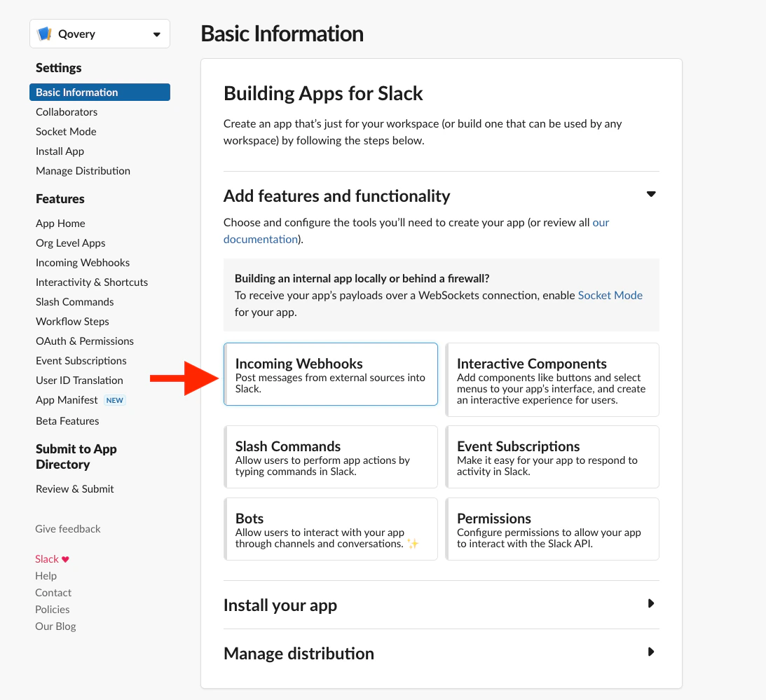Go to Review & Submit
The image size is (766, 700).
point(74,488)
